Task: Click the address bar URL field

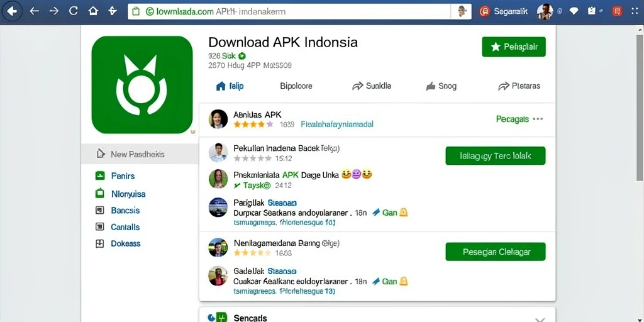Action: [x=289, y=11]
